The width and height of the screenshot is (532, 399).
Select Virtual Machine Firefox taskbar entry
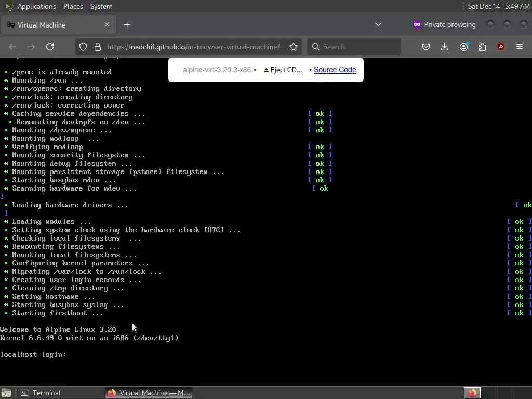tap(149, 393)
